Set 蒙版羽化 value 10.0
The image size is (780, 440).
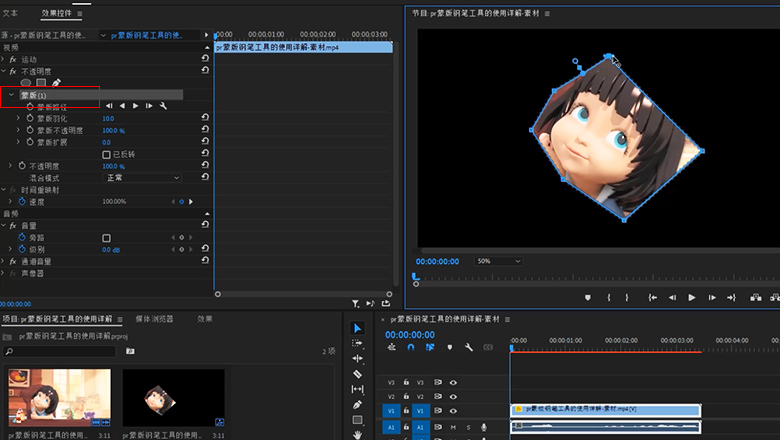pyautogui.click(x=108, y=118)
